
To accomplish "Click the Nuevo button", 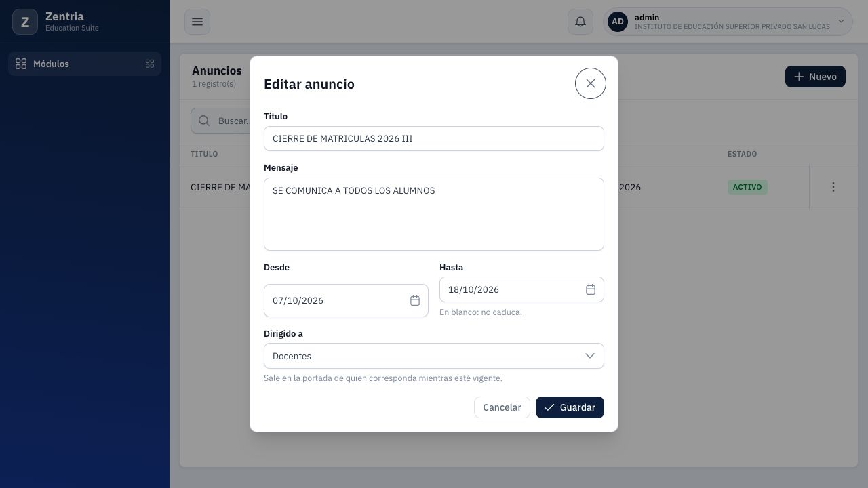I will [x=815, y=77].
